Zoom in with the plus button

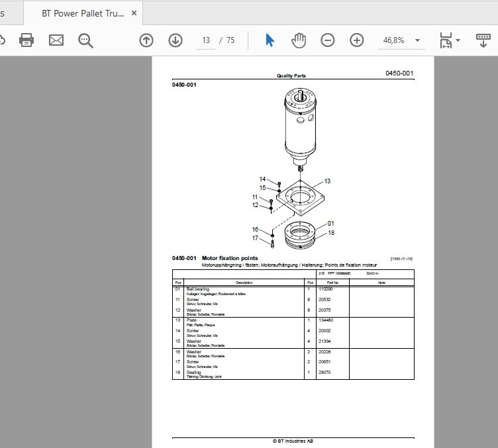coord(357,40)
